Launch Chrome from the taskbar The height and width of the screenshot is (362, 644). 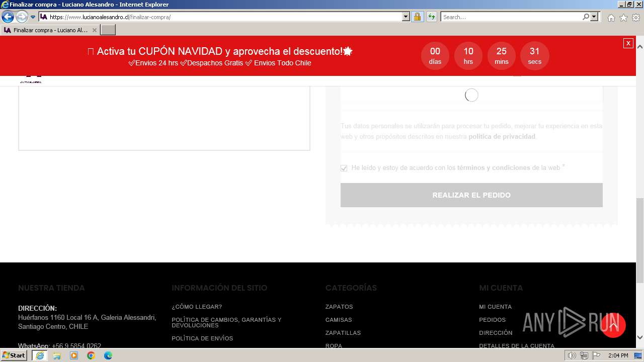click(91, 355)
